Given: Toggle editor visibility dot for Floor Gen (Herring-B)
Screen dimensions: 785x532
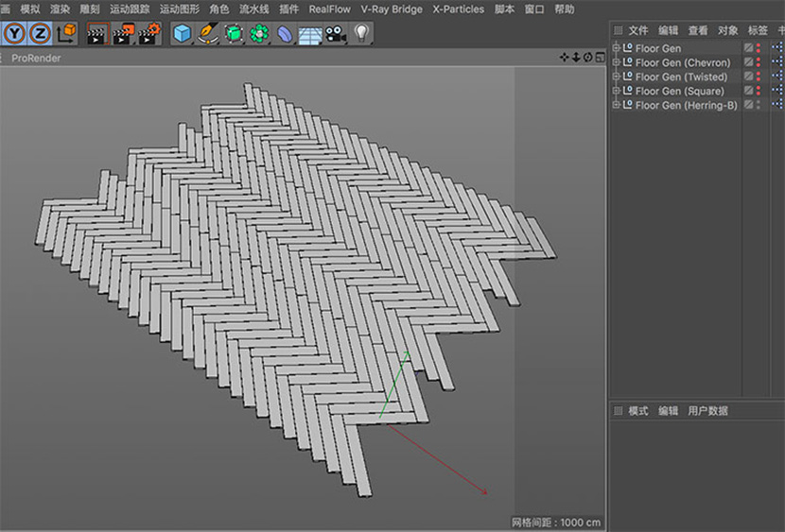Looking at the screenshot, I should [x=758, y=102].
